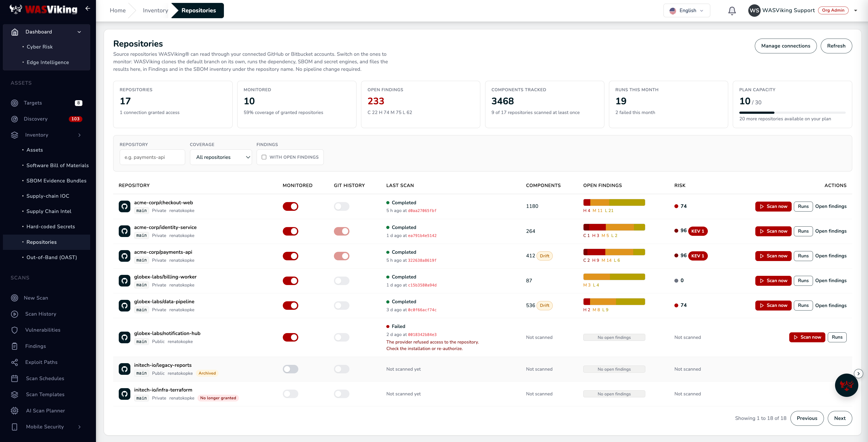Click the WS user avatar
The height and width of the screenshot is (442, 868).
tap(754, 10)
